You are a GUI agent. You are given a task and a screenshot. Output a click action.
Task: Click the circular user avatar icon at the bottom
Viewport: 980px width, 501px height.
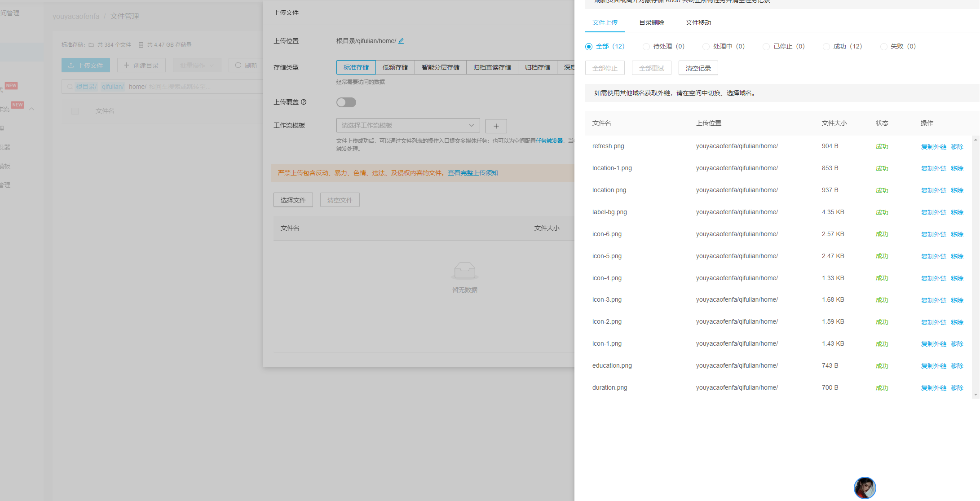pos(865,488)
